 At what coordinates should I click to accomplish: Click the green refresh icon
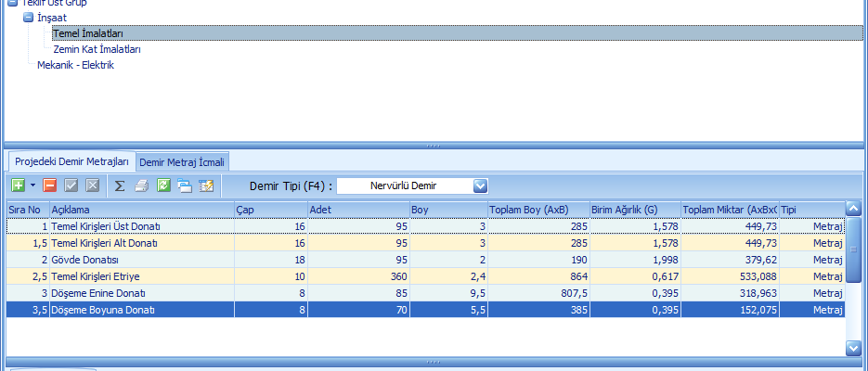pos(163,185)
